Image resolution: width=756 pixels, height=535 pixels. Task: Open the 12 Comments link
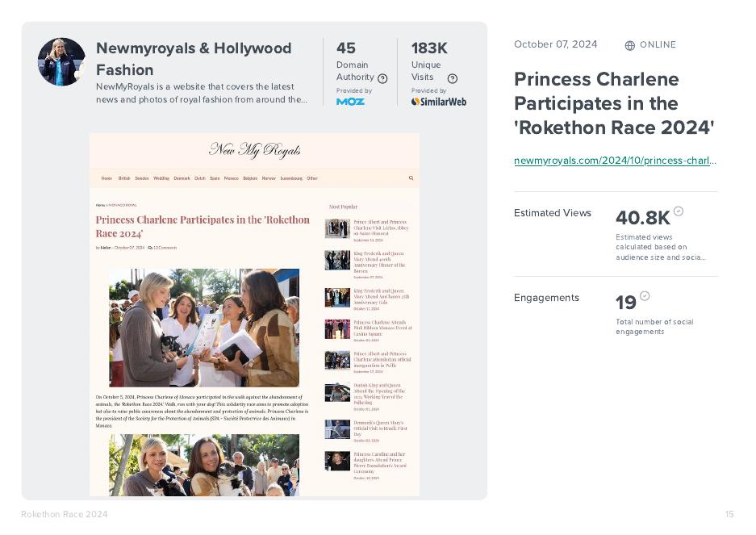[165, 248]
